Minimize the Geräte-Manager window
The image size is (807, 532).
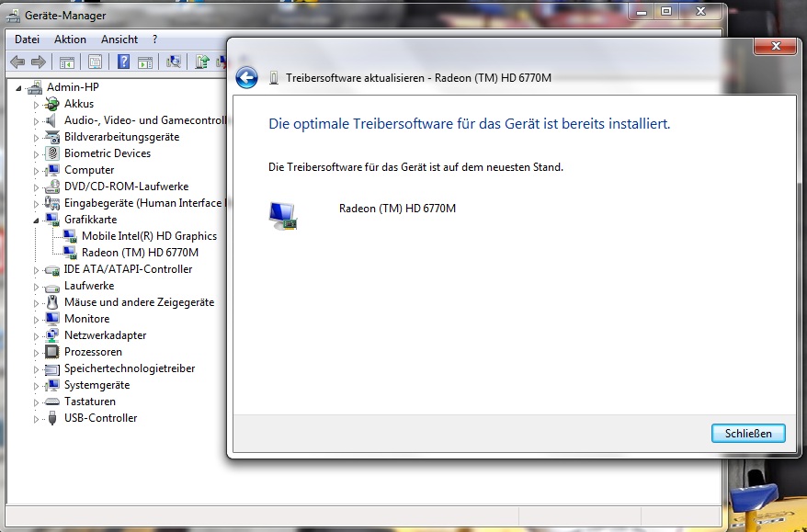(x=642, y=11)
